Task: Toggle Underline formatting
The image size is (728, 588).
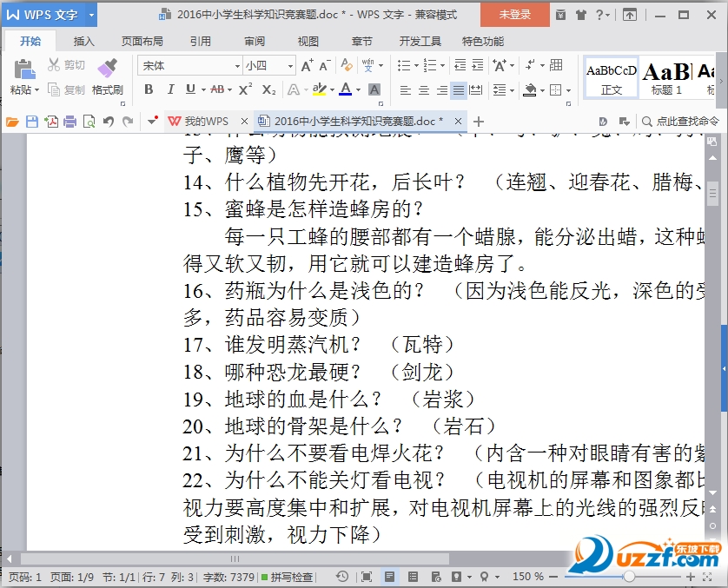Action: (x=190, y=89)
